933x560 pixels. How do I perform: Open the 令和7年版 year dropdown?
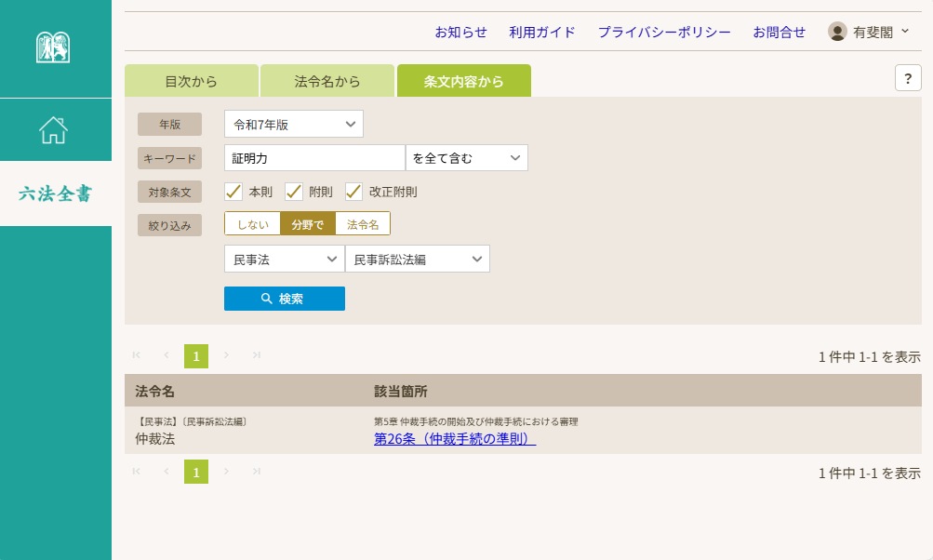[x=293, y=124]
